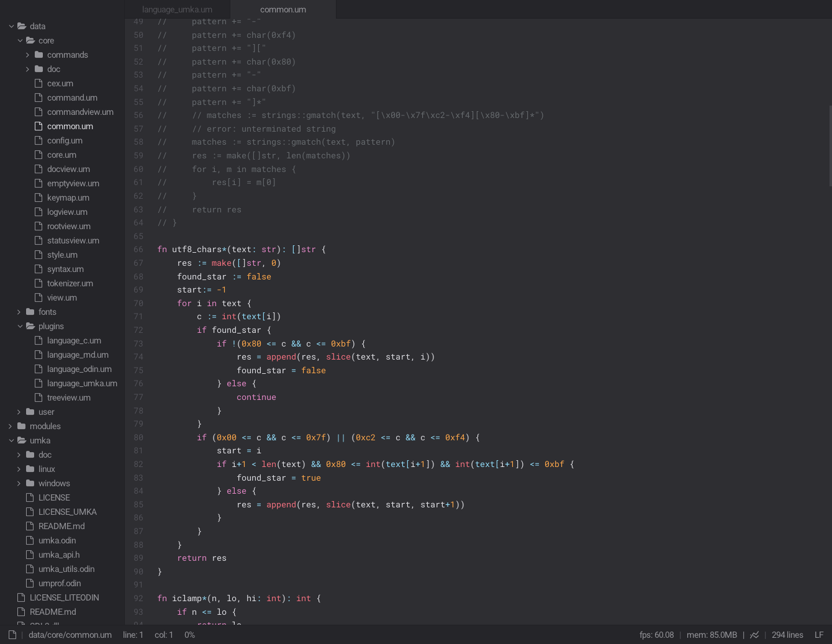The height and width of the screenshot is (644, 832).
Task: Click the command.um file icon
Action: [x=38, y=98]
